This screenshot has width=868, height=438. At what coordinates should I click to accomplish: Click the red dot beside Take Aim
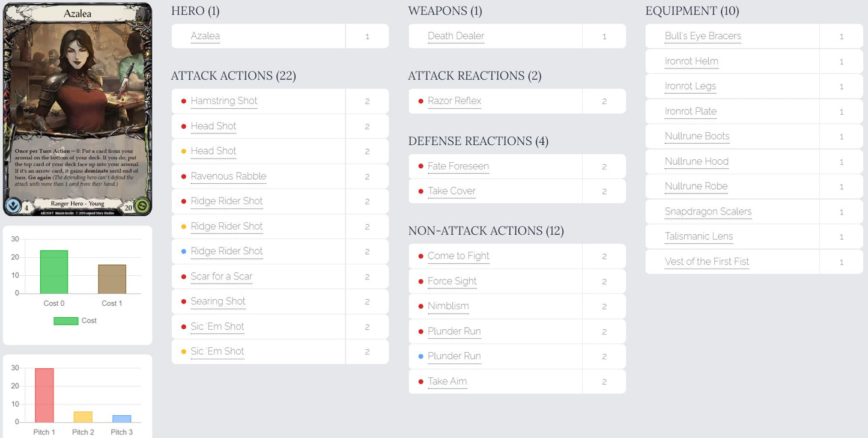point(420,382)
